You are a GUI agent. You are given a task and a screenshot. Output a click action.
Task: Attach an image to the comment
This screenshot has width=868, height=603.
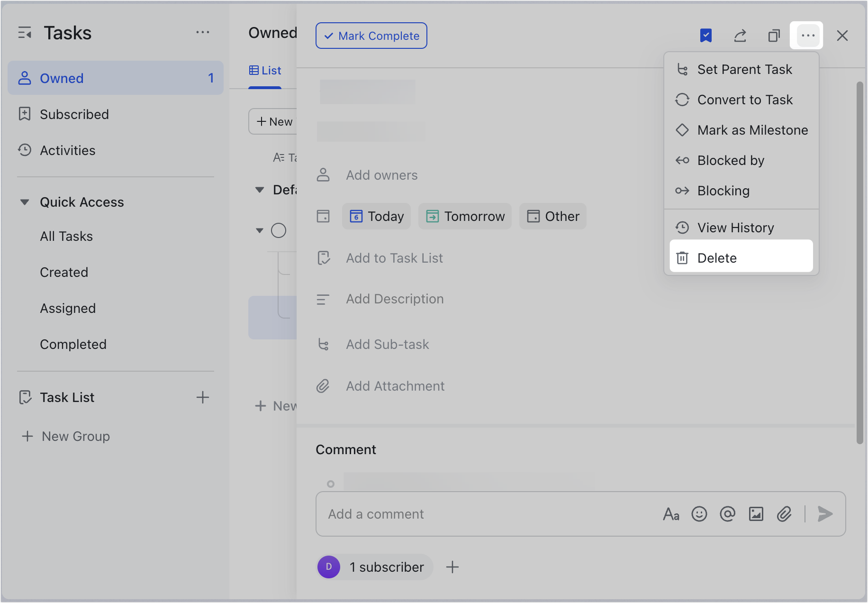pyautogui.click(x=756, y=514)
